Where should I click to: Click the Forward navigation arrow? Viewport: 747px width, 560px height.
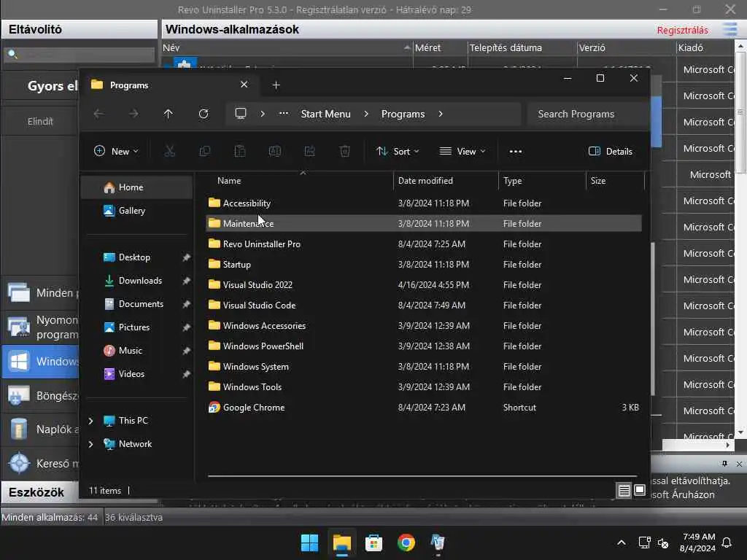pyautogui.click(x=133, y=114)
